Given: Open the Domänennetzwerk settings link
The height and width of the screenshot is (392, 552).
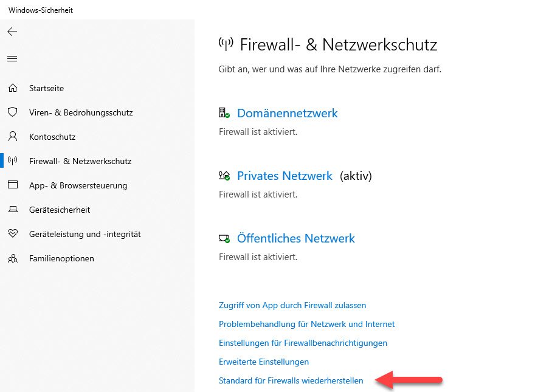Looking at the screenshot, I should pos(287,113).
